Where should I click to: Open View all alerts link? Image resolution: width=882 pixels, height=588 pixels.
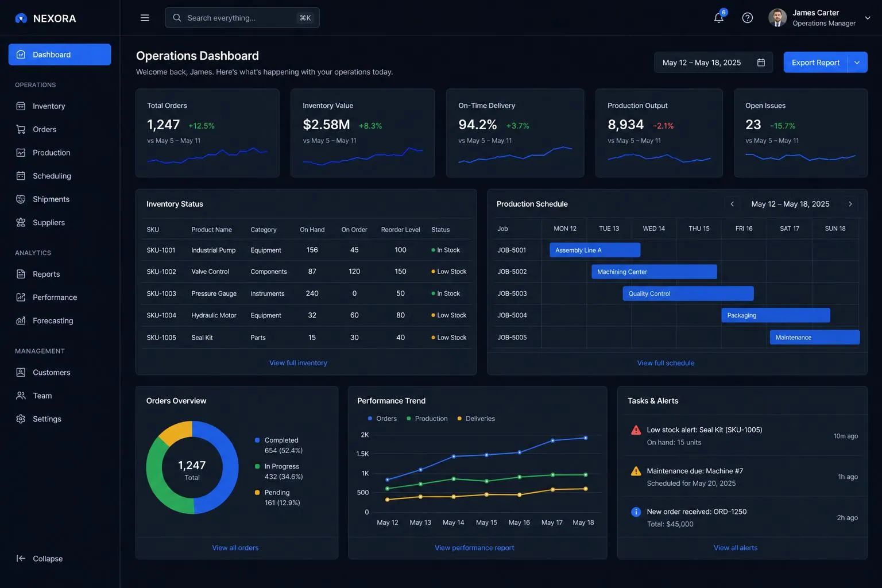pyautogui.click(x=736, y=548)
